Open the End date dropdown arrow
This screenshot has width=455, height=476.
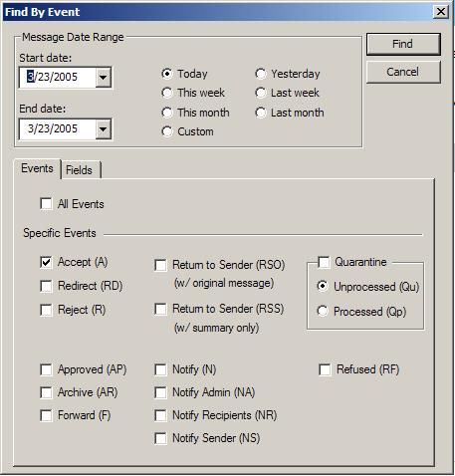coord(104,128)
